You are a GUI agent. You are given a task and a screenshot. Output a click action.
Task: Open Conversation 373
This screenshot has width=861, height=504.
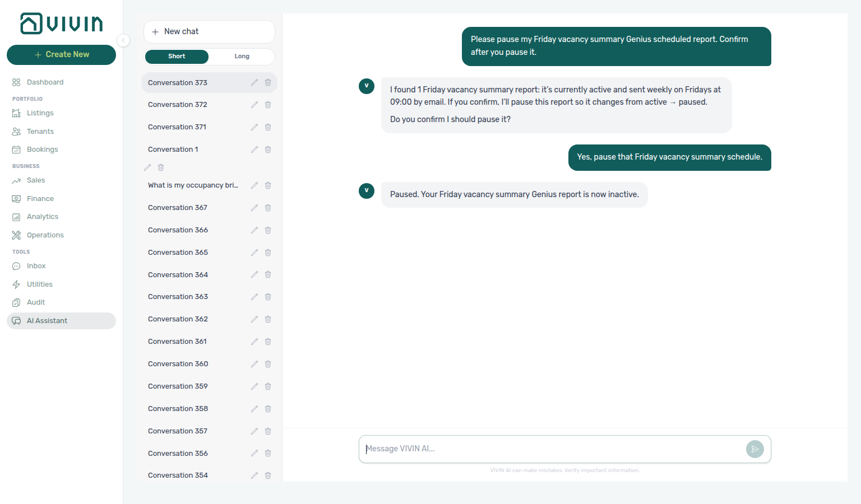tap(209, 82)
